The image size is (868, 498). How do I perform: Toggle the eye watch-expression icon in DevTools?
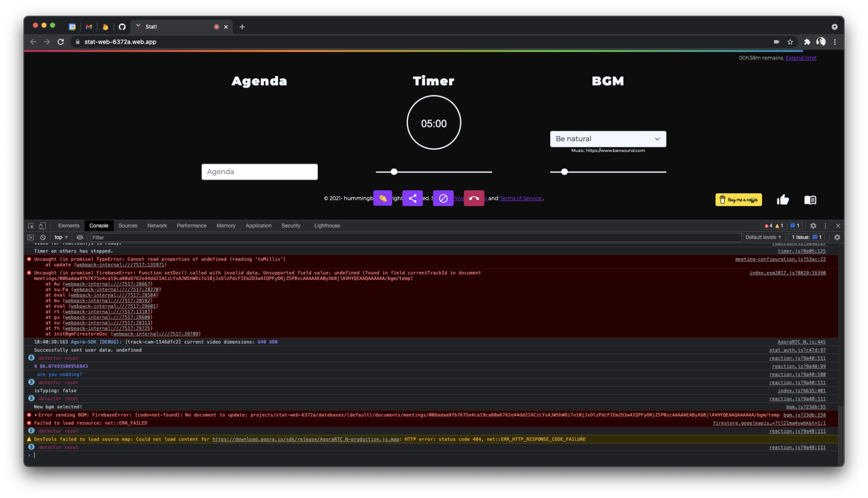pos(80,237)
